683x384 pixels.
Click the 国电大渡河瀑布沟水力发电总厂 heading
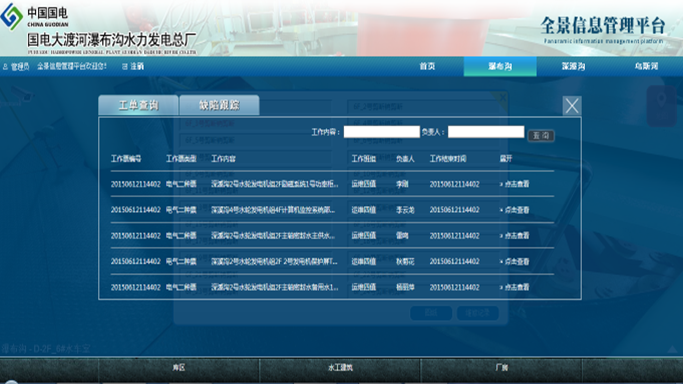coord(112,40)
